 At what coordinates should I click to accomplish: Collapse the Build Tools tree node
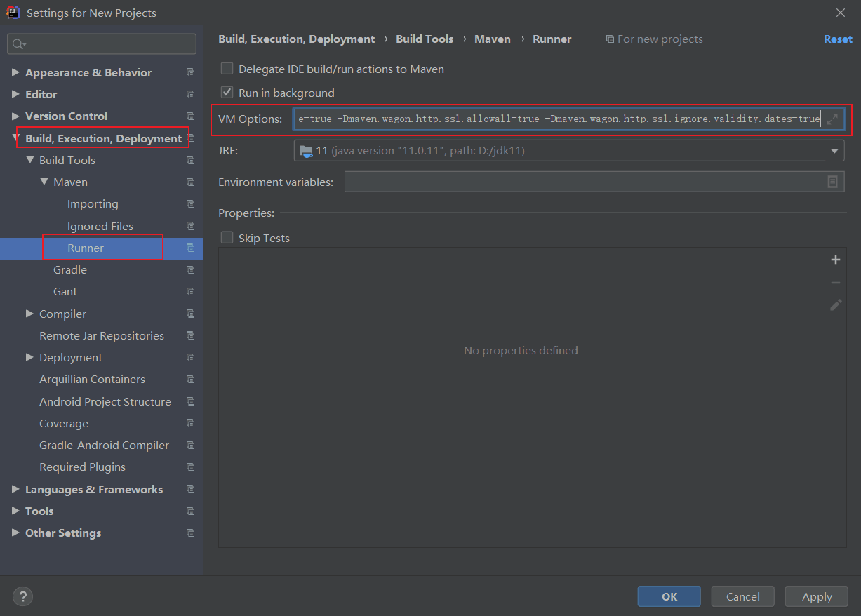pyautogui.click(x=29, y=160)
